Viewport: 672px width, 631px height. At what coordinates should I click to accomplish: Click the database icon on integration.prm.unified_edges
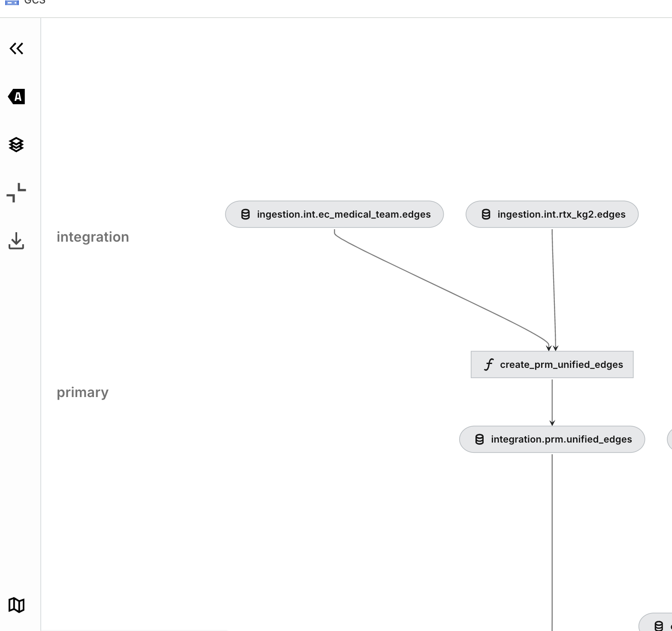tap(479, 439)
